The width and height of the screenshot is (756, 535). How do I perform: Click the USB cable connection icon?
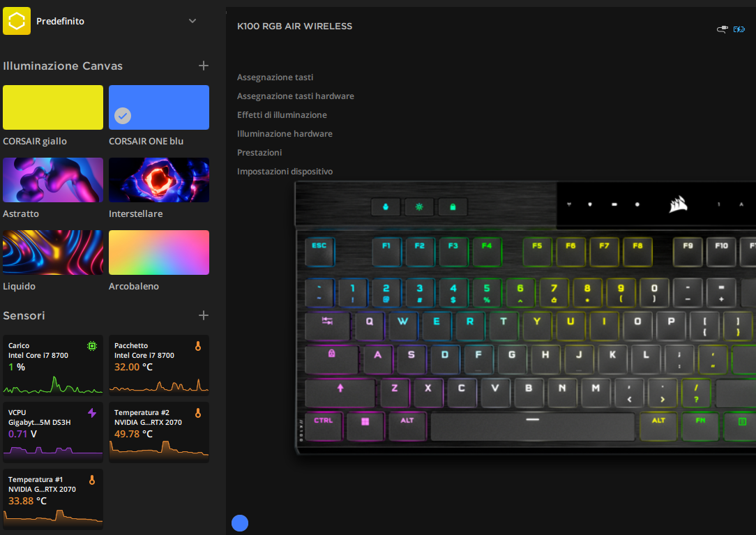[723, 29]
